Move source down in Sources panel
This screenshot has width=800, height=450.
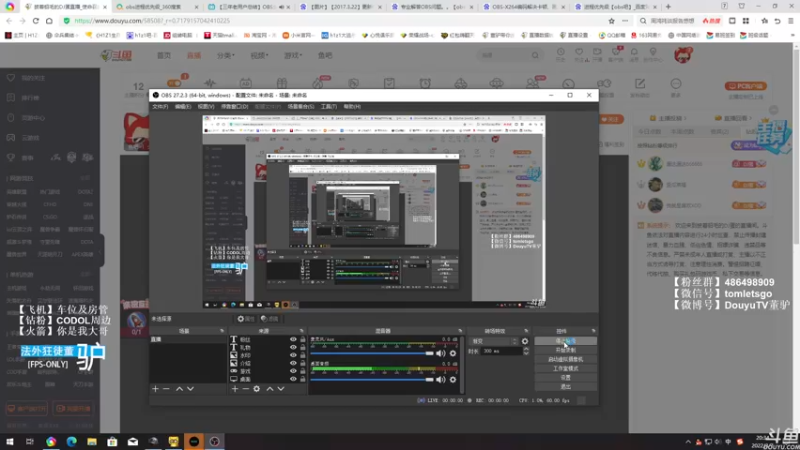click(281, 389)
